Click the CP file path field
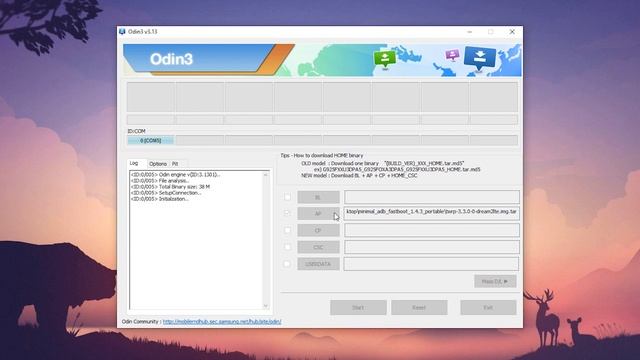640x360 pixels. [432, 230]
